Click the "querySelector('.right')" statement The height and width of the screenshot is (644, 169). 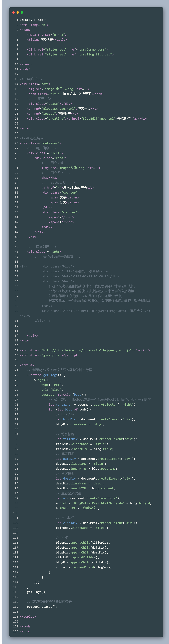(92, 405)
